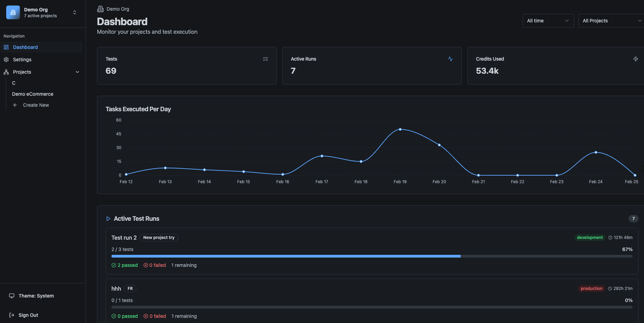Click the Settings gear icon
Screen dimensions: 644x323
coord(6,60)
